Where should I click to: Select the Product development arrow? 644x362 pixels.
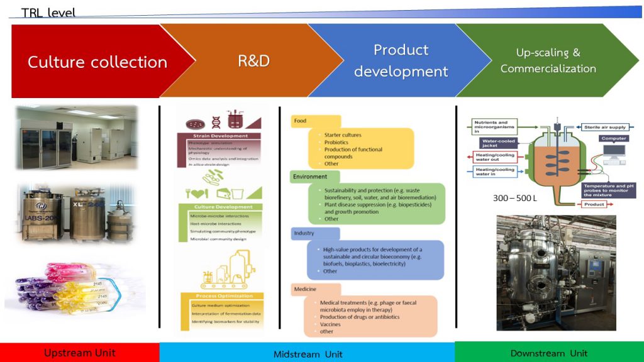coord(401,61)
